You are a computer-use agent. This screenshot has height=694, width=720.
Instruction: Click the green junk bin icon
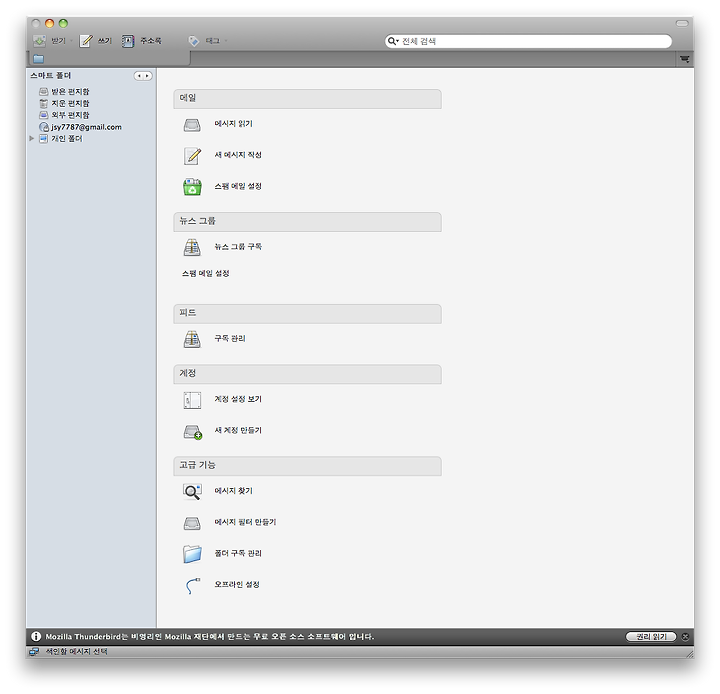[192, 187]
